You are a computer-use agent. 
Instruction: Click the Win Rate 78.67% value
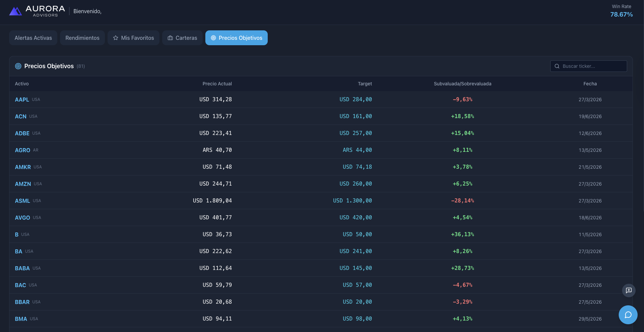click(x=621, y=15)
